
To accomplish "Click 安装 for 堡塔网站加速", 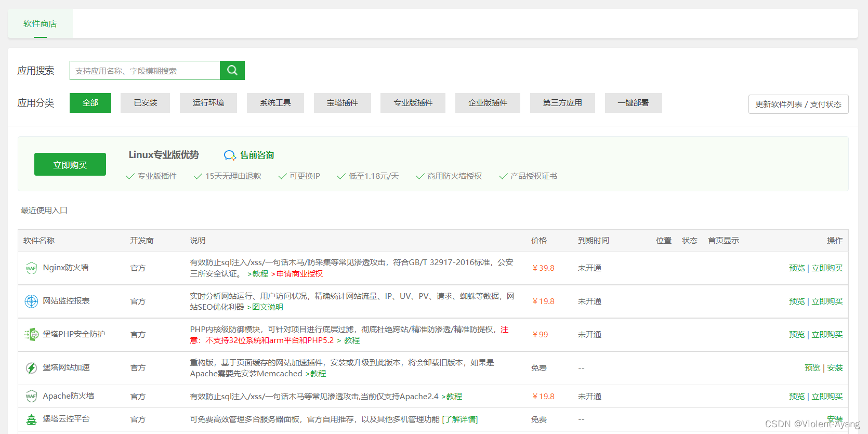I will pos(835,368).
